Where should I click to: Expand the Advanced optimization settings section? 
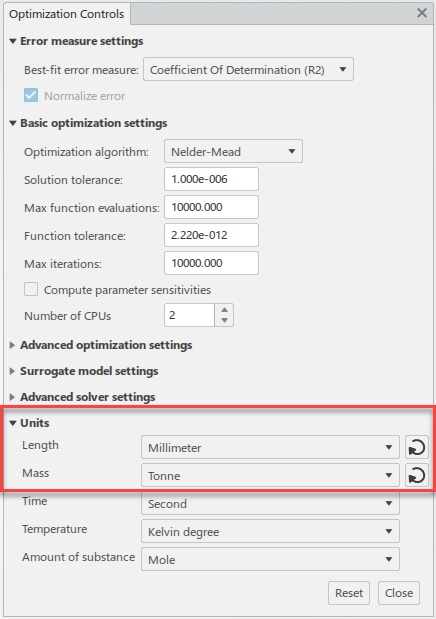click(x=12, y=345)
